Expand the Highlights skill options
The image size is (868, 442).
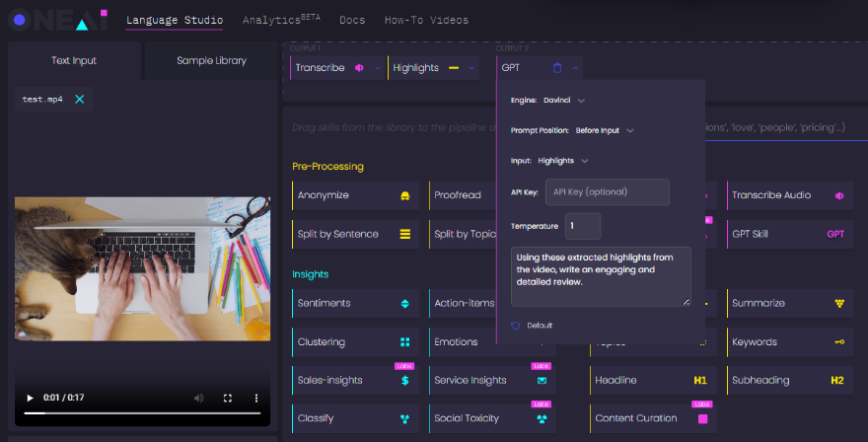click(x=471, y=68)
